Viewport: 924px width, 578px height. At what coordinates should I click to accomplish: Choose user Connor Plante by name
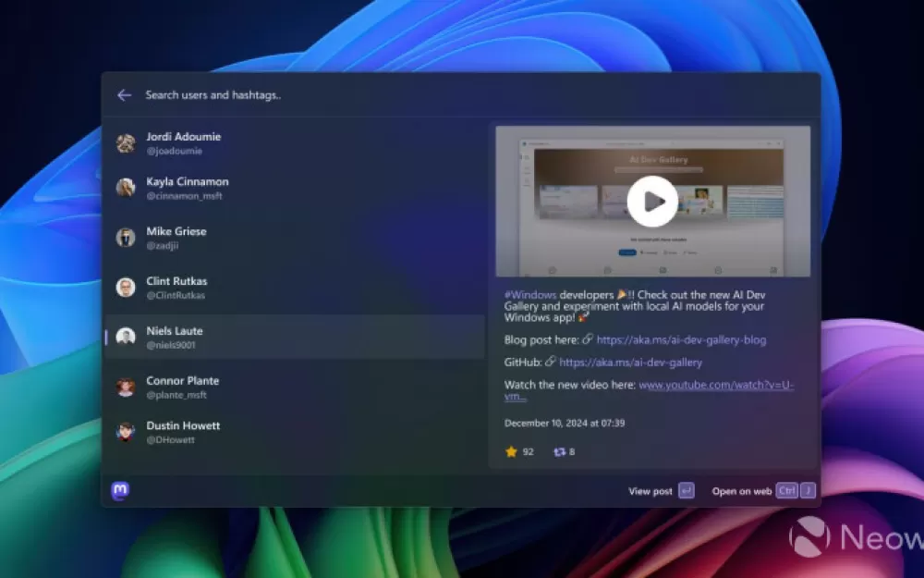pyautogui.click(x=183, y=380)
